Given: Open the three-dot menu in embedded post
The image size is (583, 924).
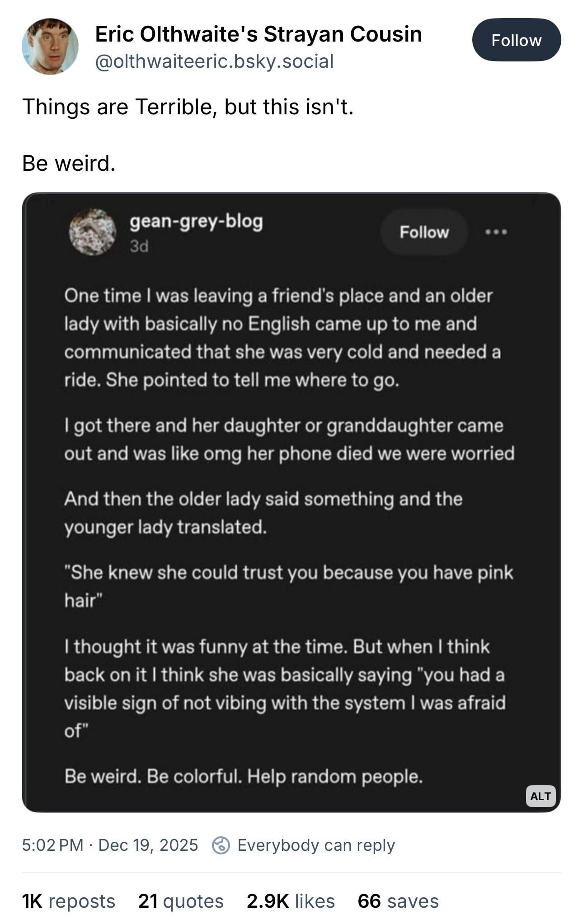Looking at the screenshot, I should (x=496, y=232).
